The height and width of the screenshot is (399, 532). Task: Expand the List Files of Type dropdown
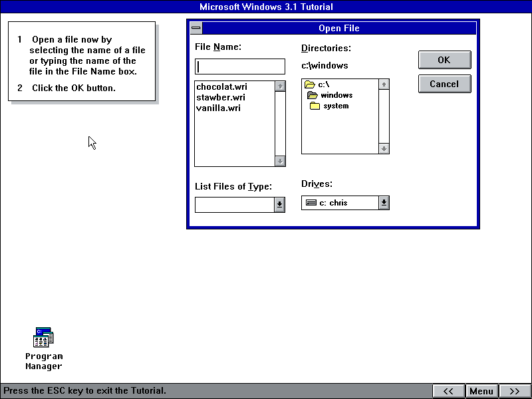[279, 205]
